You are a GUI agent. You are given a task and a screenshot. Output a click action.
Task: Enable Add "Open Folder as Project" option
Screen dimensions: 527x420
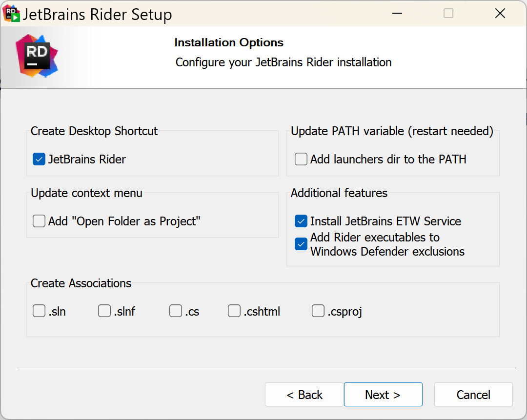39,221
